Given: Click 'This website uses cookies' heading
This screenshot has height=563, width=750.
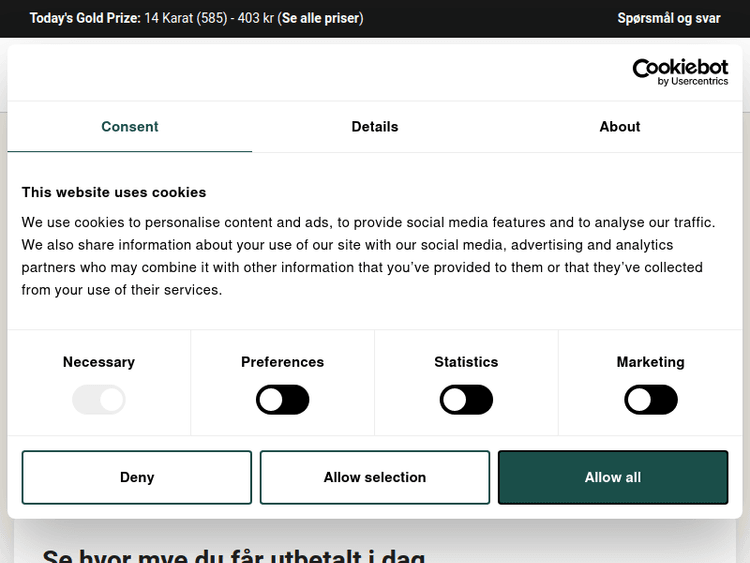Looking at the screenshot, I should coord(114,192).
